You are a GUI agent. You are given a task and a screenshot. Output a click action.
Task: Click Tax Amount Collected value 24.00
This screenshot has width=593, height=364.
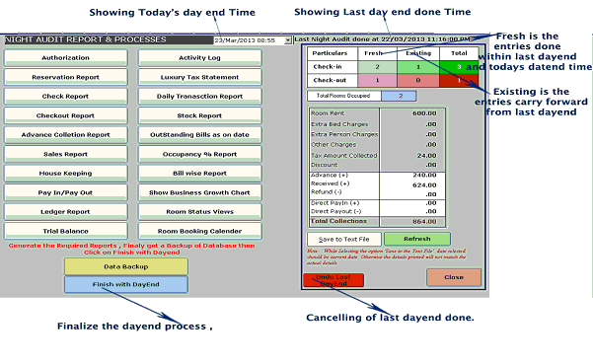click(x=427, y=155)
